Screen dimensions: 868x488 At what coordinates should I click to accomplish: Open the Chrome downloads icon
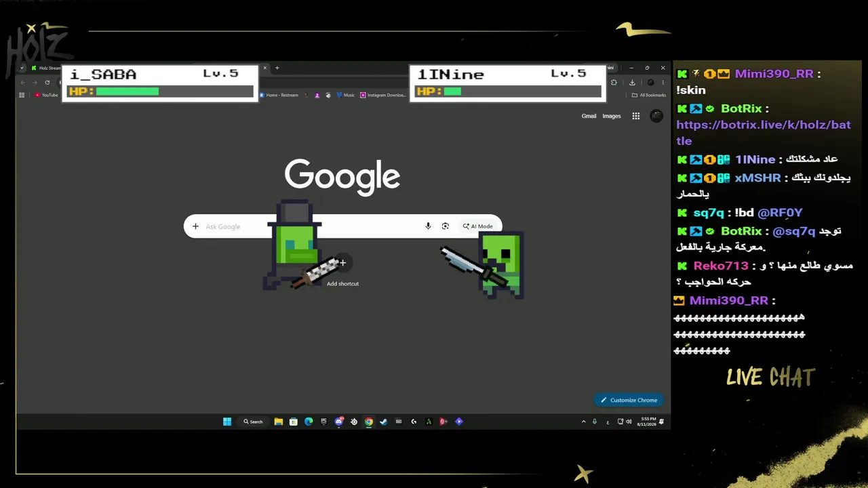(x=632, y=83)
